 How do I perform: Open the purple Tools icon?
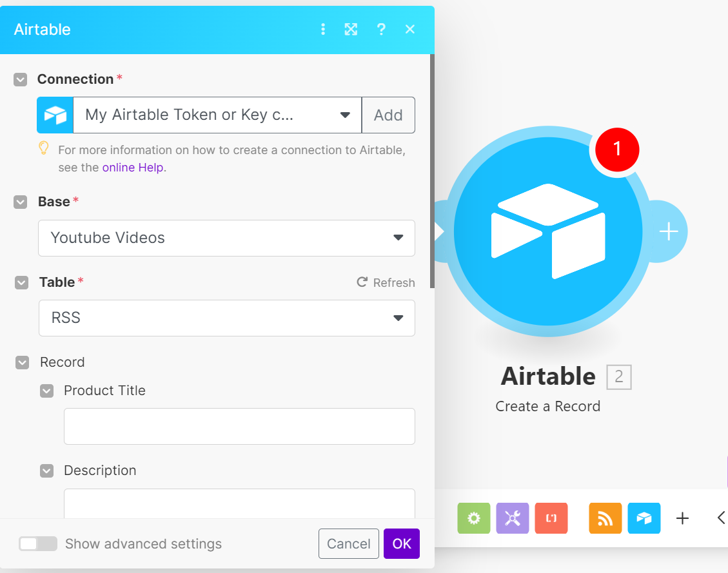[x=513, y=518]
